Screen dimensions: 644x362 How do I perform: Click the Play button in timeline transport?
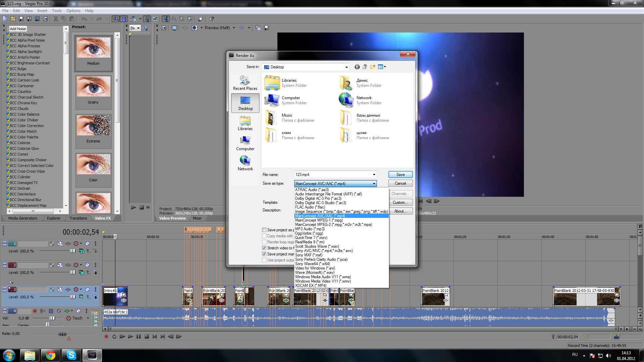point(130,337)
